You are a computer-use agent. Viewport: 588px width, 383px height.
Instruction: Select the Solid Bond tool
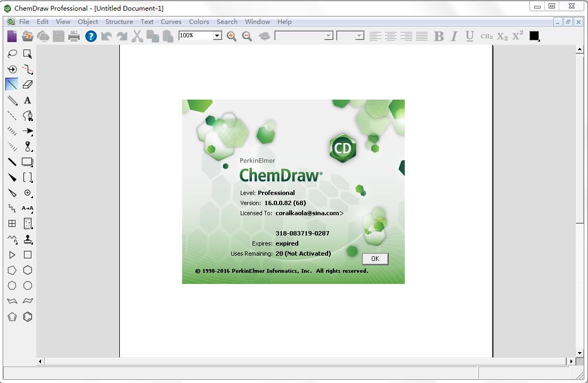[x=12, y=84]
